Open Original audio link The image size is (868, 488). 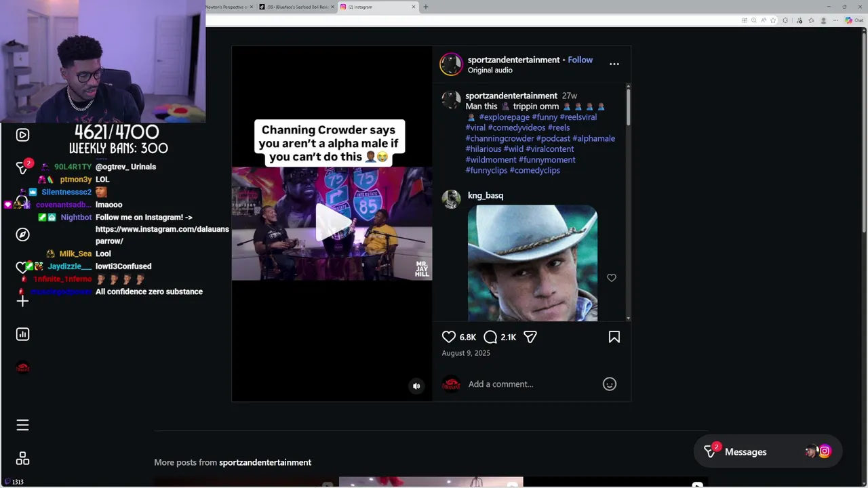click(490, 70)
